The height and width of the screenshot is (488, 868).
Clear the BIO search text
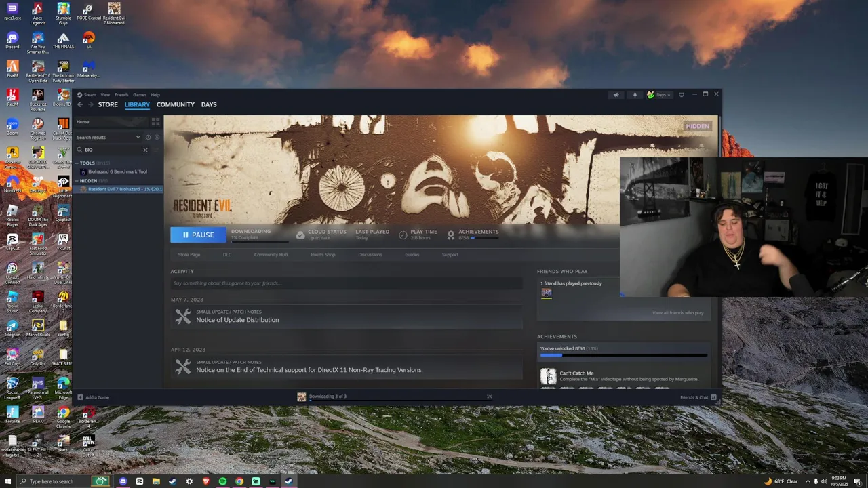coord(145,150)
